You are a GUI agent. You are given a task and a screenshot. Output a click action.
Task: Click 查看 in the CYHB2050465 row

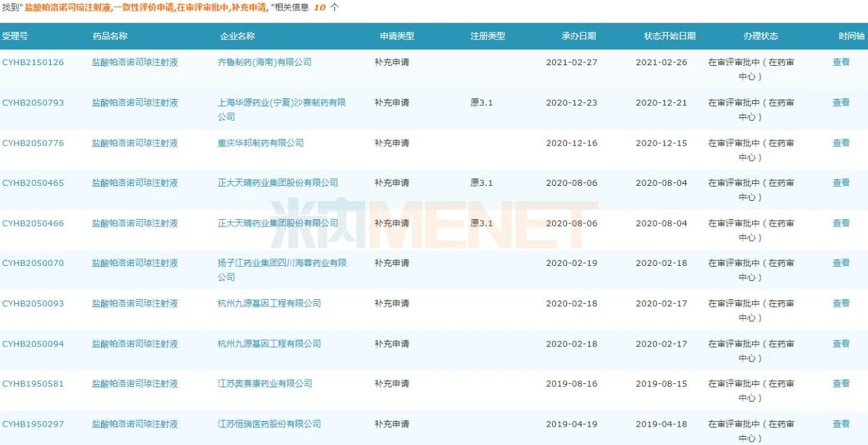tap(841, 183)
